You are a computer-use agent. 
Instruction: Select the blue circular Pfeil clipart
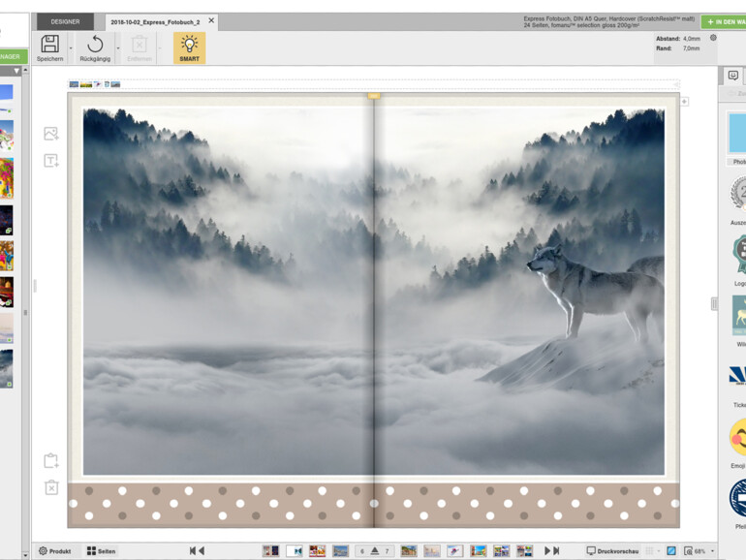coord(738,498)
